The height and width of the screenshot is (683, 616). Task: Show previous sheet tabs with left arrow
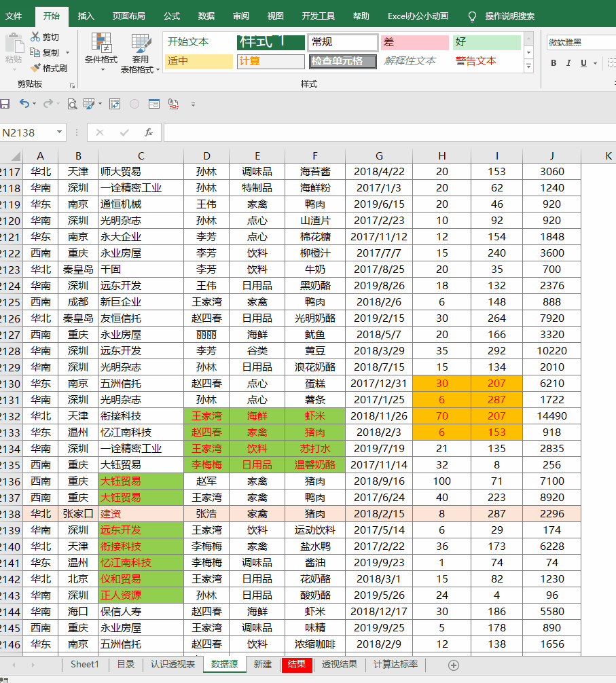[14, 665]
